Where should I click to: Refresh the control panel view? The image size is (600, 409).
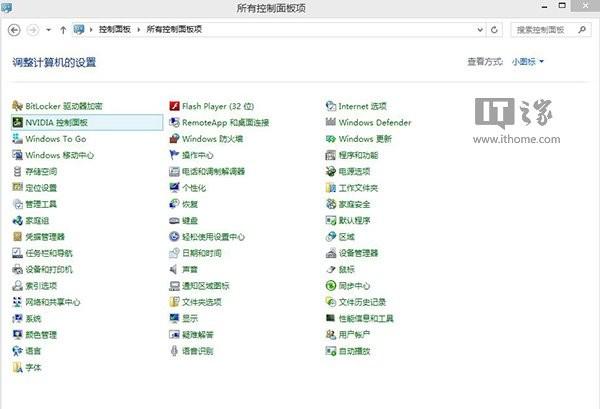click(x=494, y=29)
